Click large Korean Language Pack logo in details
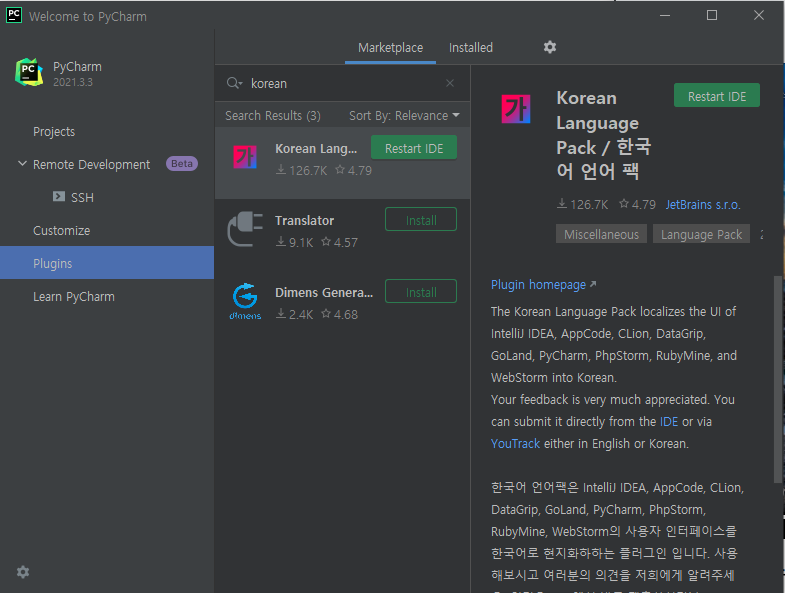The image size is (785, 593). click(516, 109)
